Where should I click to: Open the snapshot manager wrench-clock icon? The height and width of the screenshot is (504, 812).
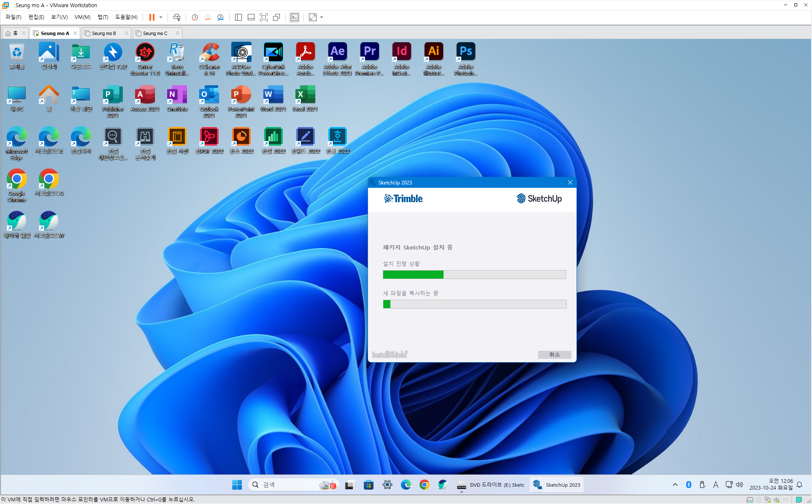[x=220, y=17]
